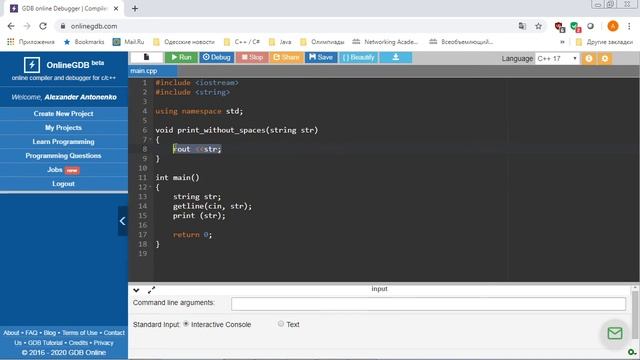Open Create New Project in the sidebar

pos(64,113)
